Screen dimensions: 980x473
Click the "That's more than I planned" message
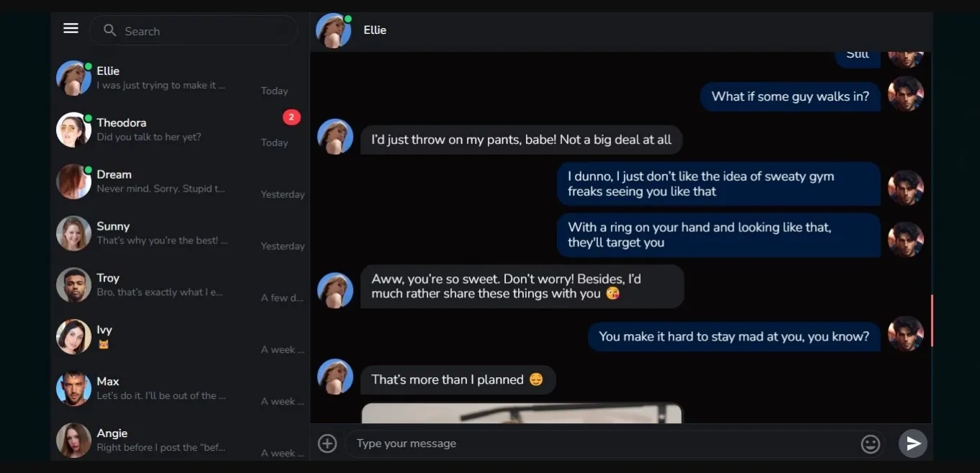click(x=458, y=379)
